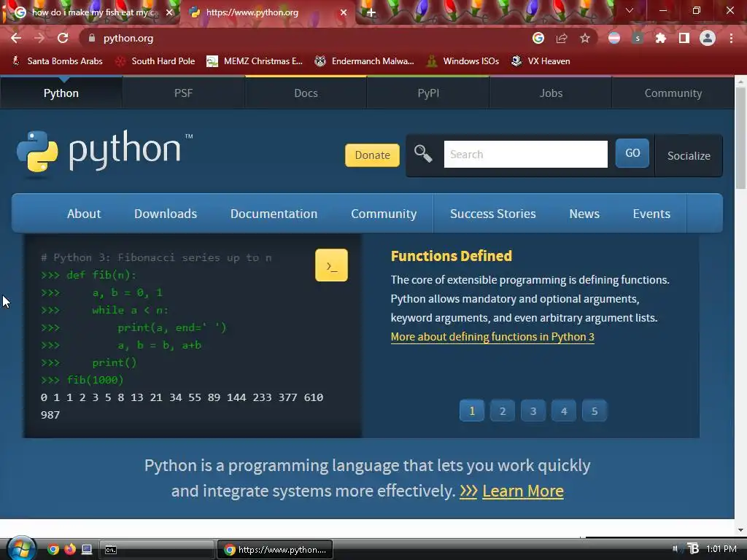747x560 pixels.
Task: Open South Hard Pole bookmark
Action: [x=155, y=61]
